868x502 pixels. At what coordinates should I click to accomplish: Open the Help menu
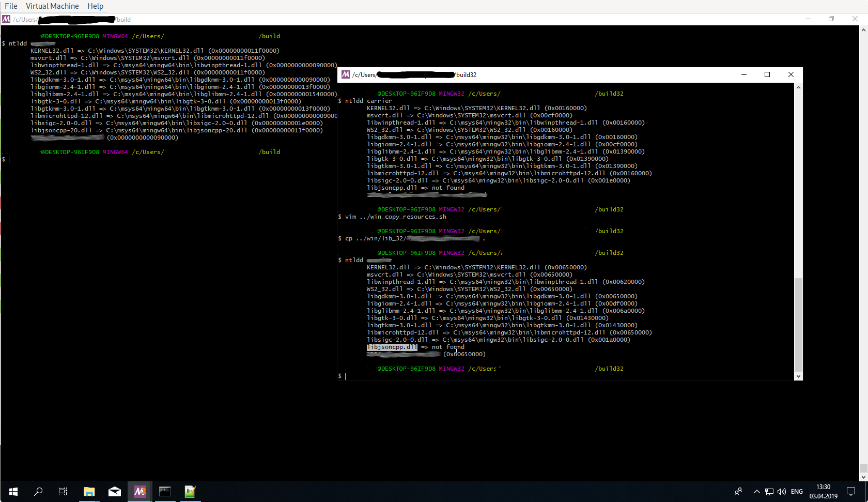95,6
